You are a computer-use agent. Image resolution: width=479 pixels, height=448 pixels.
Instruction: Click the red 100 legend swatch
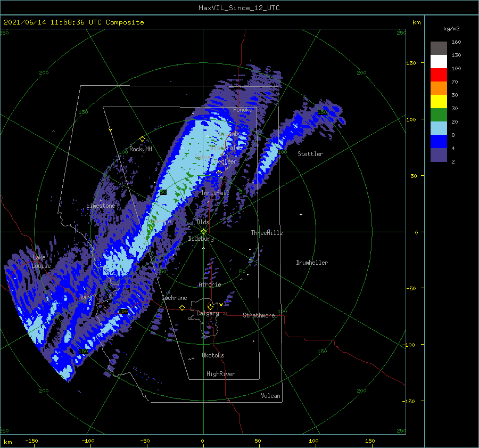439,75
